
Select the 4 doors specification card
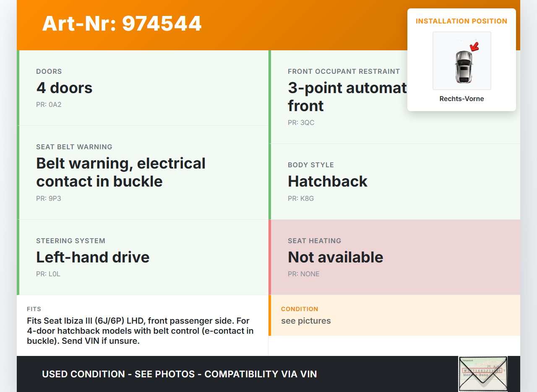coord(143,88)
